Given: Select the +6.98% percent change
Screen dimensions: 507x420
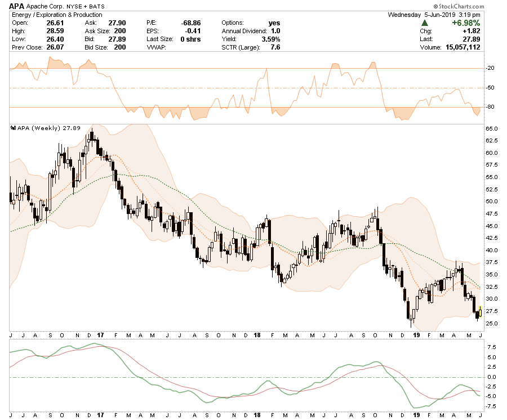Looking at the screenshot, I should [x=466, y=23].
